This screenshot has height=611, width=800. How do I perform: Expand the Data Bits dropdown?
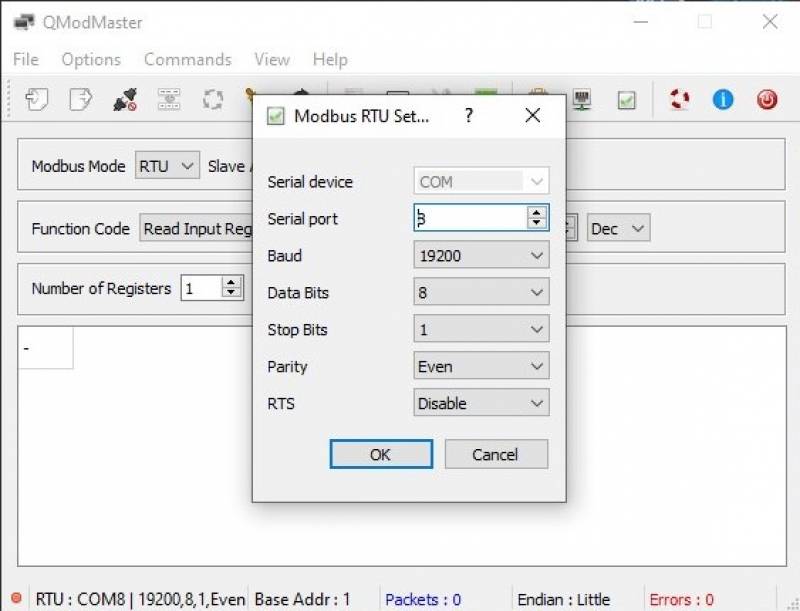click(481, 292)
